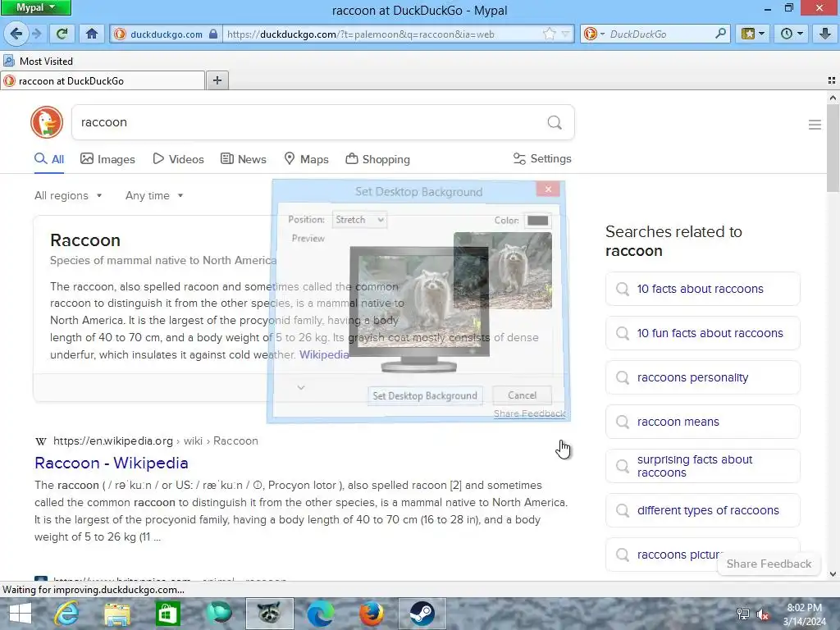This screenshot has height=630, width=840.
Task: Open Internet Explorer from the taskbar
Action: click(66, 614)
